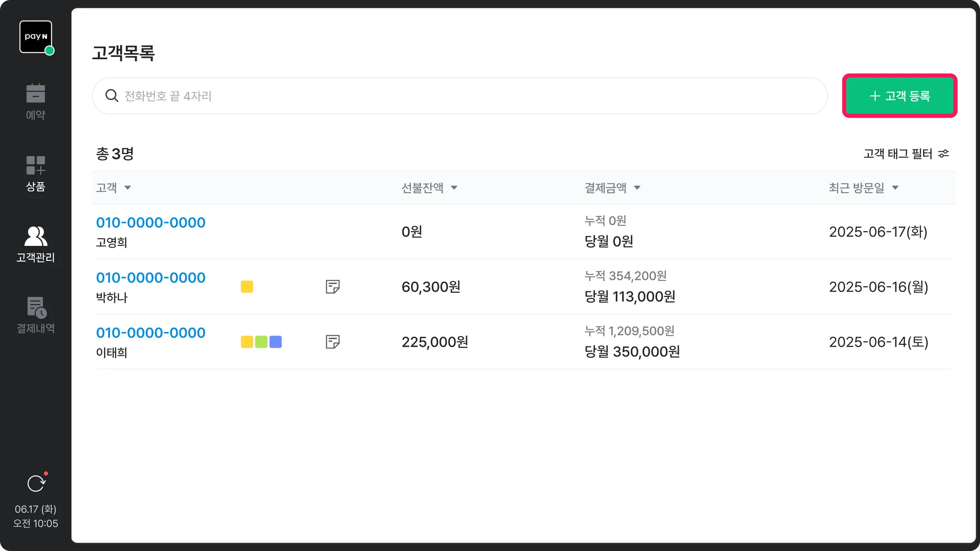Viewport: 980px width, 551px height.
Task: Click the search magnifier icon
Action: (111, 96)
